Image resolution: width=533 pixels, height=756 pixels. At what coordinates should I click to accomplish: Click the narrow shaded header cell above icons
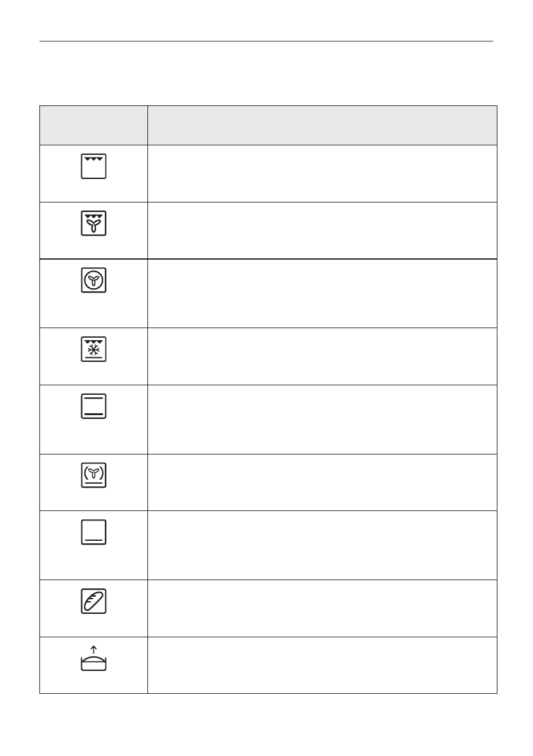pos(93,125)
